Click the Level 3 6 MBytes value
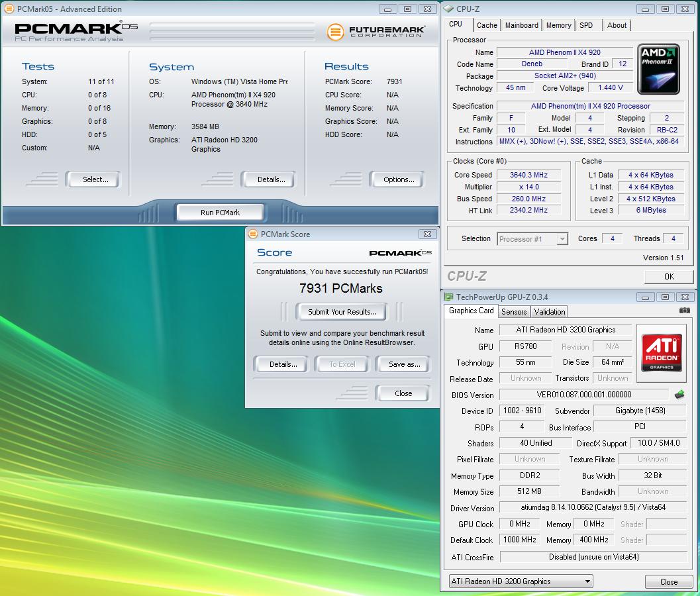Image resolution: width=700 pixels, height=596 pixels. (x=651, y=211)
